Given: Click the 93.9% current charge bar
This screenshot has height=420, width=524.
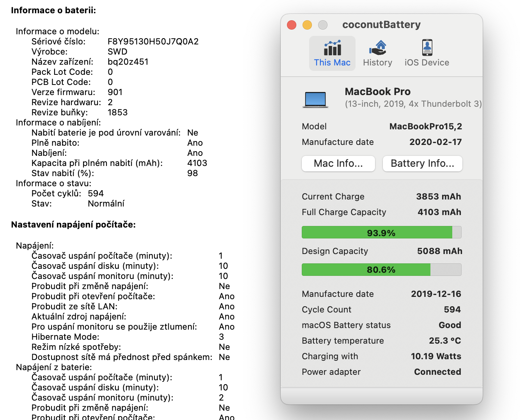Looking at the screenshot, I should 382,233.
